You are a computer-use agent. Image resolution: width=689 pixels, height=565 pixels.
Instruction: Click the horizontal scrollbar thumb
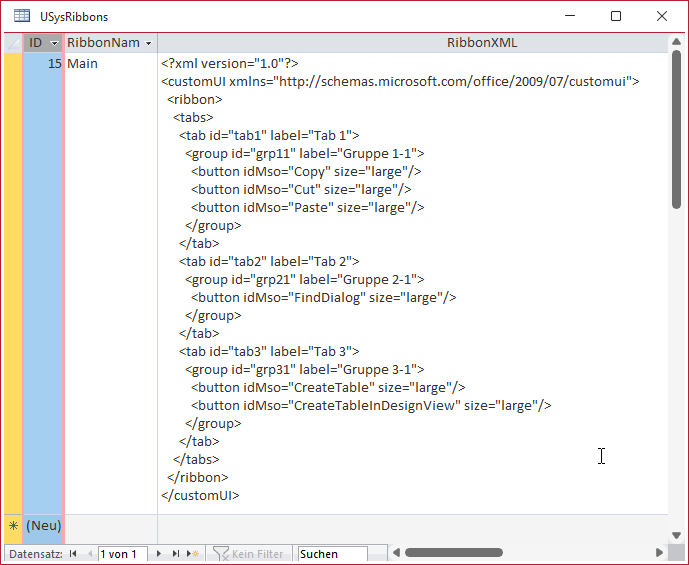453,552
